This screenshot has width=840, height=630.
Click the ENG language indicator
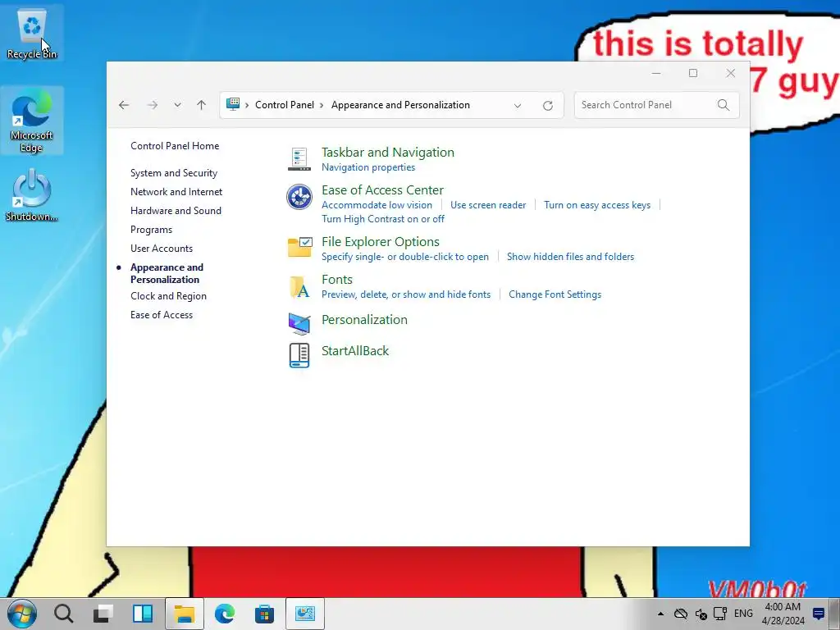click(743, 614)
